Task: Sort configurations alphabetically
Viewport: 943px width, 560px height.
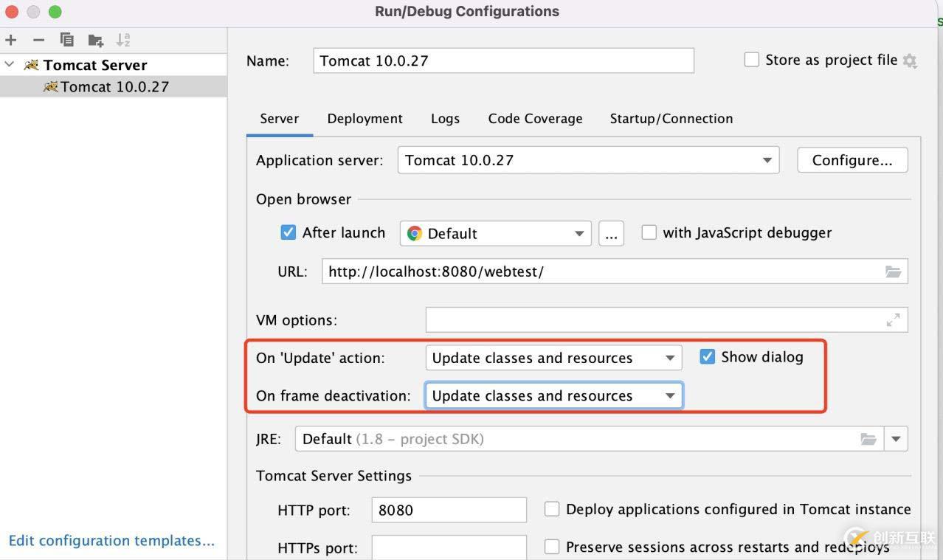Action: pyautogui.click(x=123, y=40)
